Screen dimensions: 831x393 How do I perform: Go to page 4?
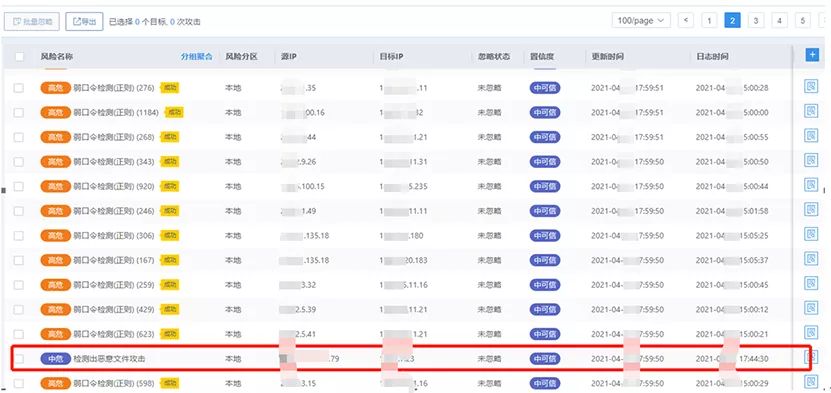click(779, 21)
